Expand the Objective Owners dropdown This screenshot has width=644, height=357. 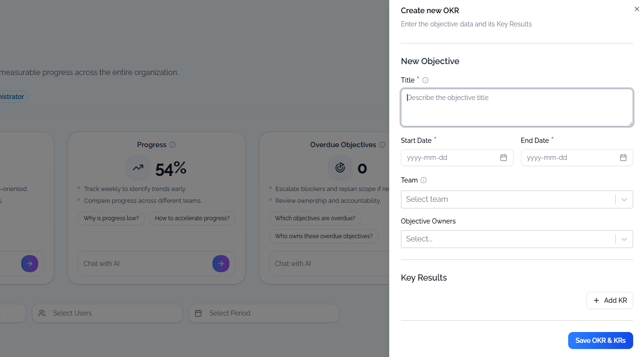[624, 239]
